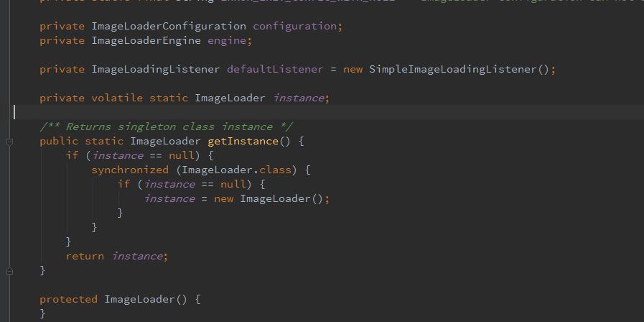Click 'ImageLoader.class' inside synchronized parentheses

tap(237, 170)
